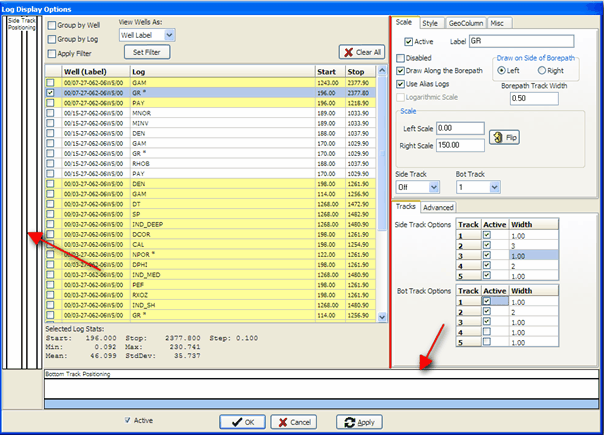The image size is (604, 435).
Task: Click the OK button
Action: 242,422
